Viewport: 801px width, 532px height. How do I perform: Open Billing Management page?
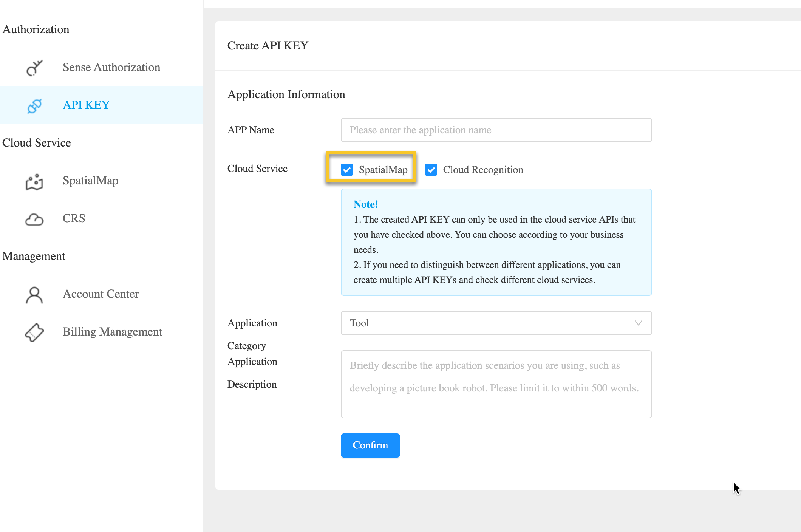(x=112, y=332)
